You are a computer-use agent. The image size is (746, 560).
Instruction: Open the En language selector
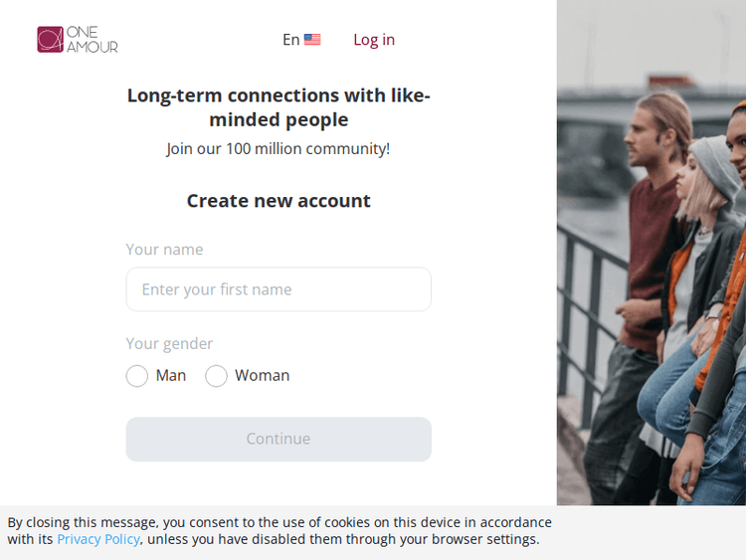291,40
